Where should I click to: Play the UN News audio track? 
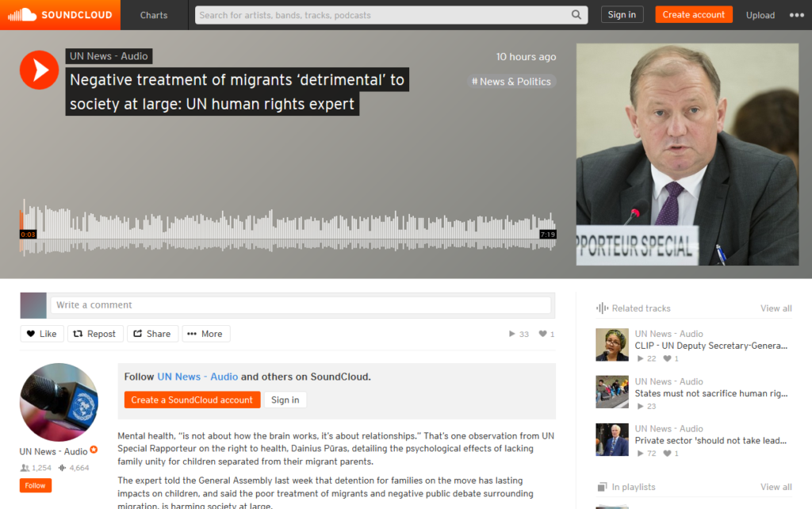point(39,70)
